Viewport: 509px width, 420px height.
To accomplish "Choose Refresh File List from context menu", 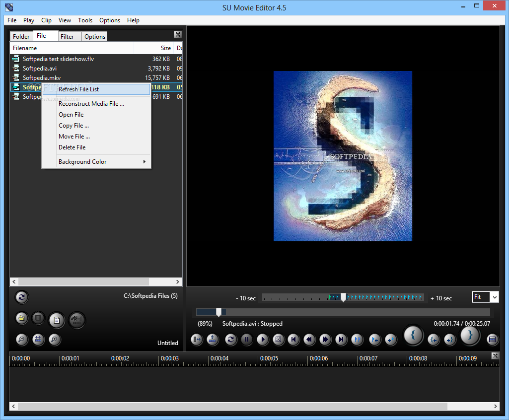I will click(x=96, y=89).
